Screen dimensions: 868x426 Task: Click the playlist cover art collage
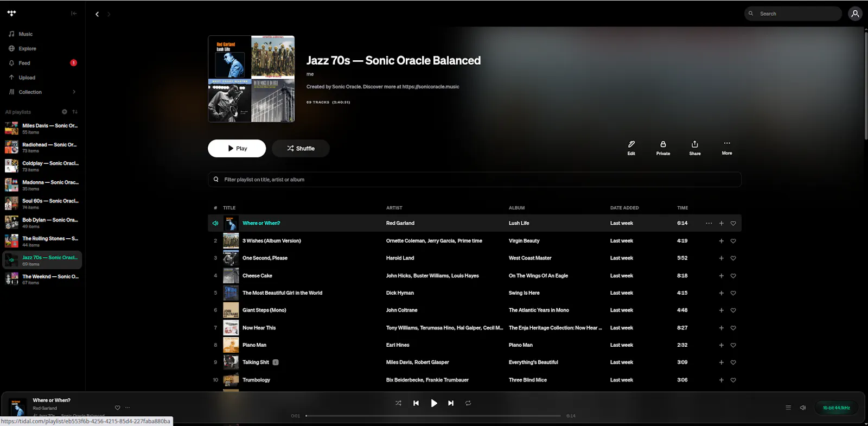251,79
